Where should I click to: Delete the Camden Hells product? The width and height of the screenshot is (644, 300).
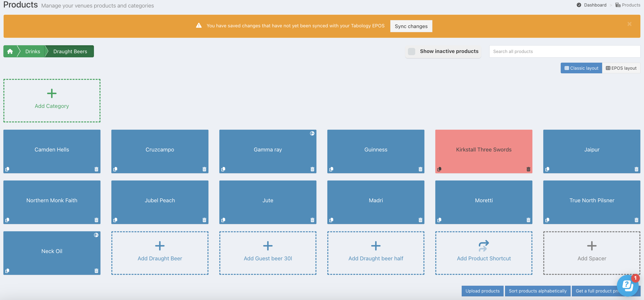[x=97, y=169]
